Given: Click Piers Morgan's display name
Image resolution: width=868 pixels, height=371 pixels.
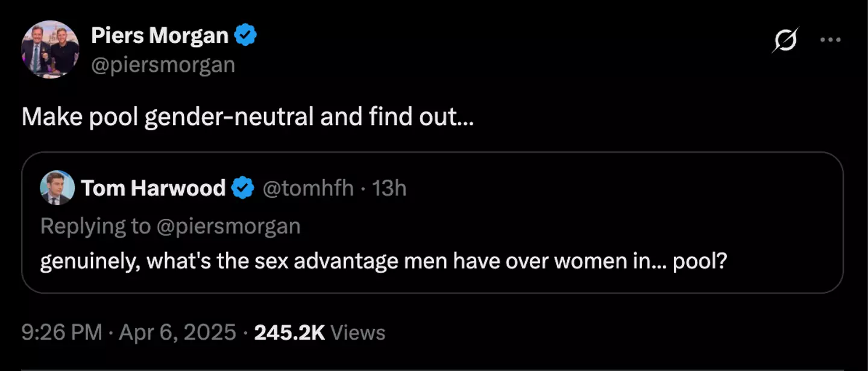Looking at the screenshot, I should (x=160, y=34).
